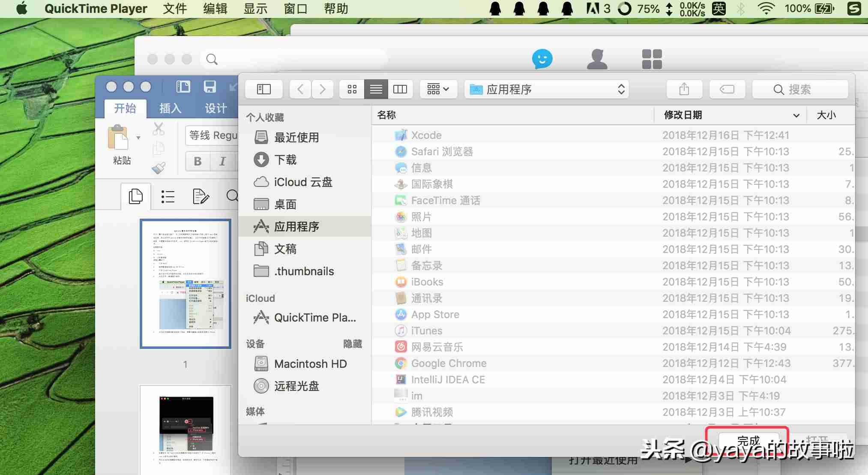The image size is (868, 475).
Task: Sort by the 大小 column header
Action: coord(831,115)
